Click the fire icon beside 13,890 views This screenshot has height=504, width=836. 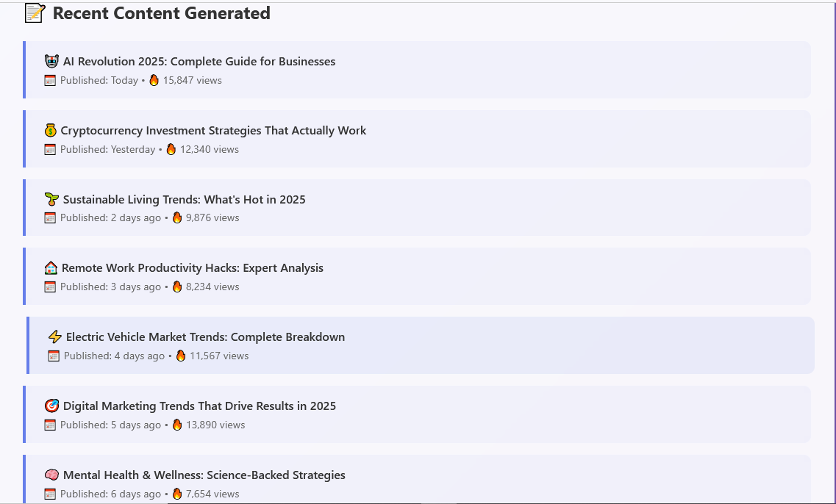click(177, 425)
